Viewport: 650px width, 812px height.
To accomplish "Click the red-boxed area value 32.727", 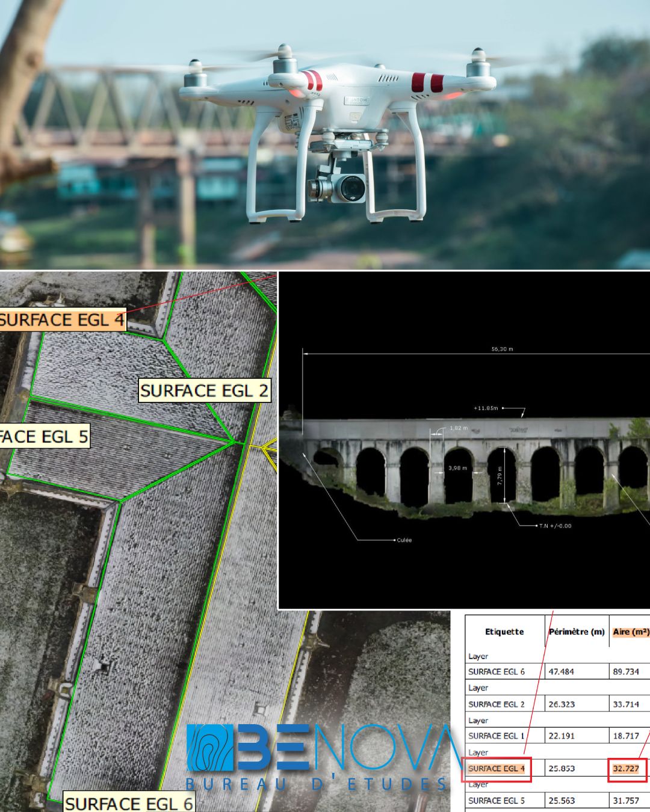I will 627,769.
